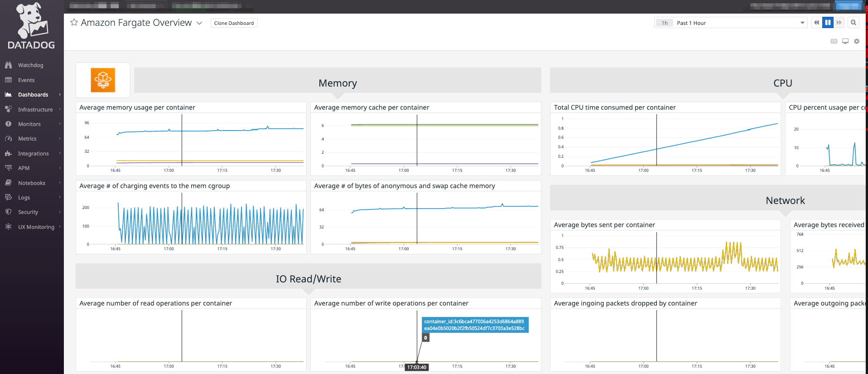Expand the Security submenu arrow
The height and width of the screenshot is (374, 868).
(x=60, y=212)
